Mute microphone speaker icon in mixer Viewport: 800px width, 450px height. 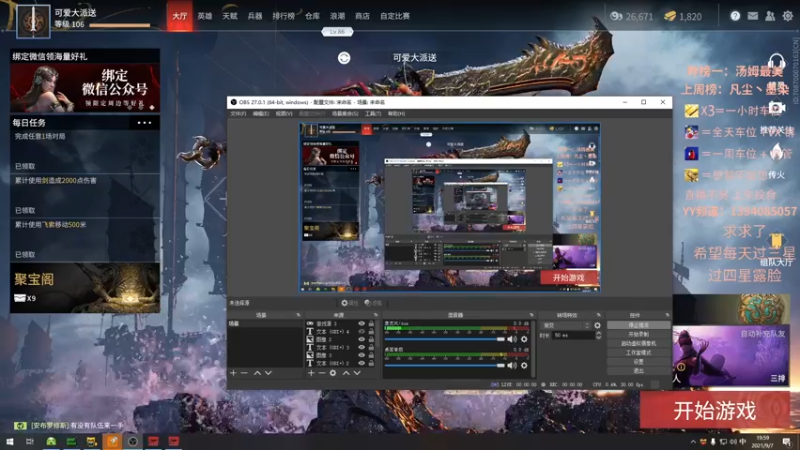pos(512,339)
